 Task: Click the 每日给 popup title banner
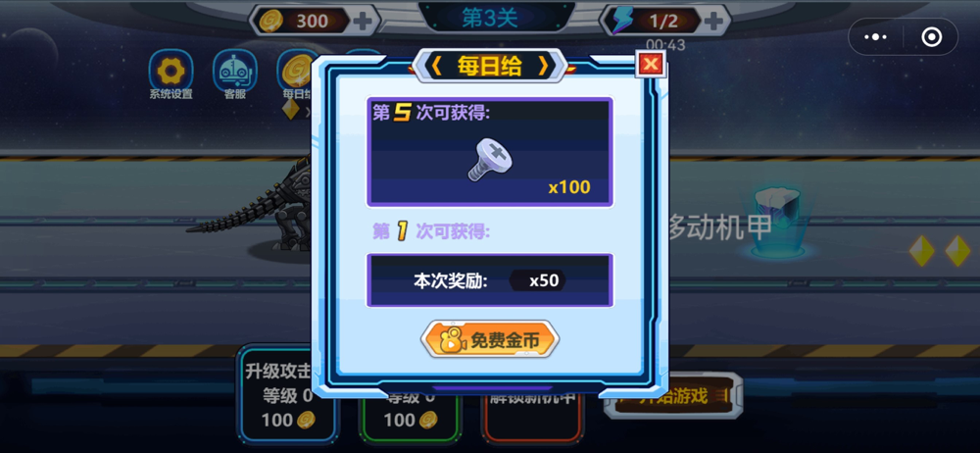tap(489, 66)
